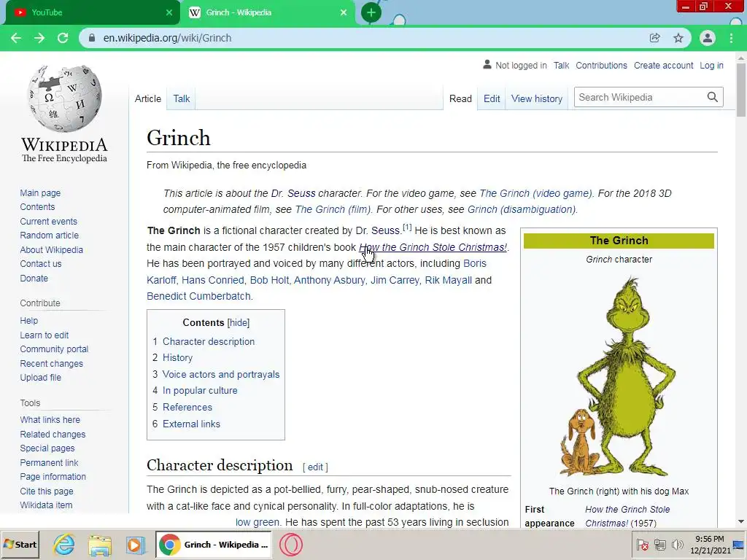
Task: Click the Wikipedia search magnifier icon
Action: click(712, 97)
